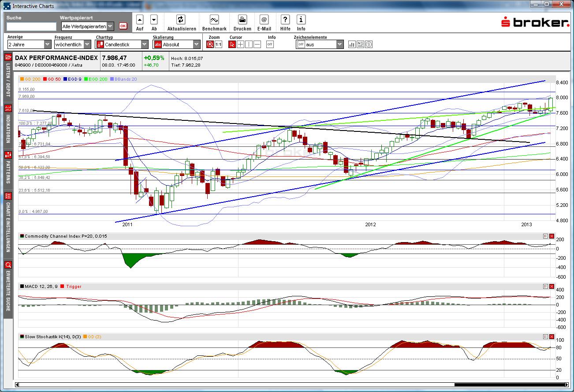The height and width of the screenshot is (392, 574).
Task: Click into the Suche input field
Action: pyautogui.click(x=31, y=26)
